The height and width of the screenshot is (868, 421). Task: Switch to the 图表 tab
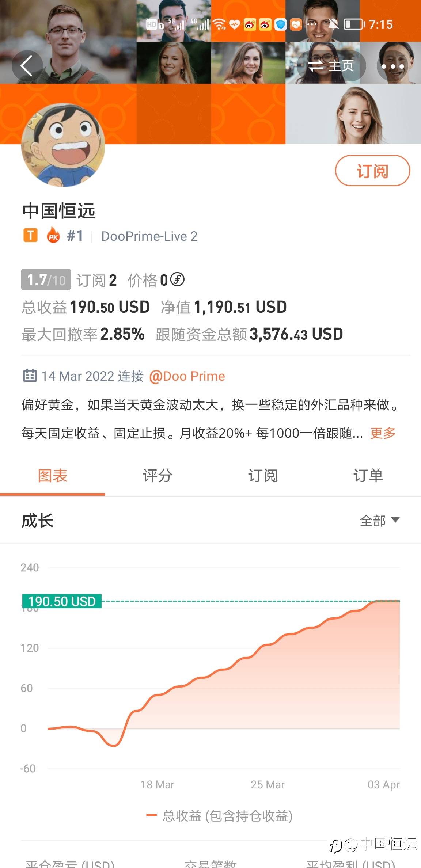[53, 476]
